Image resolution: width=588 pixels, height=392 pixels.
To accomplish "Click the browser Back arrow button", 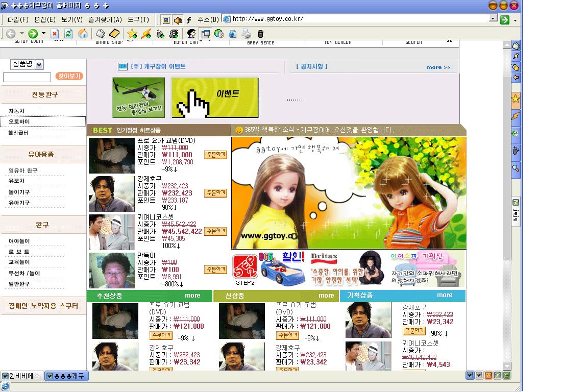I will 11,34.
